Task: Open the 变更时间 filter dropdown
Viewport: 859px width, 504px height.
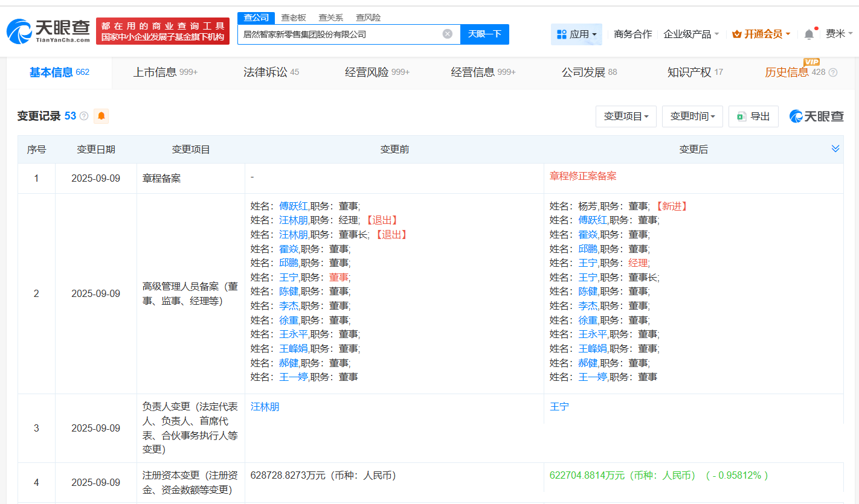Action: tap(692, 116)
